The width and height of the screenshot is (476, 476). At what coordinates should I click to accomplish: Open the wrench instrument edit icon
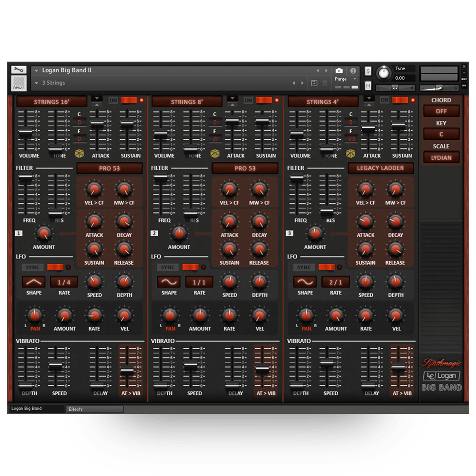coord(19,70)
